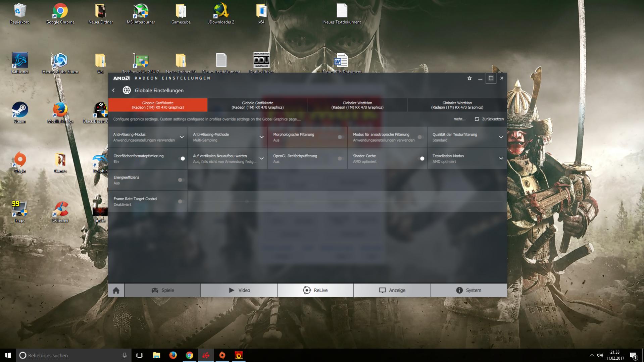The width and height of the screenshot is (644, 362).
Task: Open the first Globaler WattMan tab
Action: coord(357,105)
